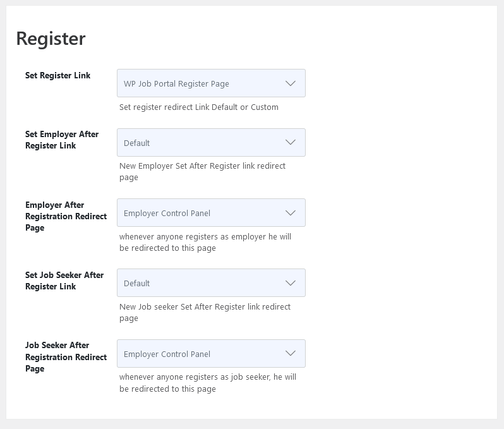
Task: Click the Set Register Link label
Action: (x=58, y=76)
